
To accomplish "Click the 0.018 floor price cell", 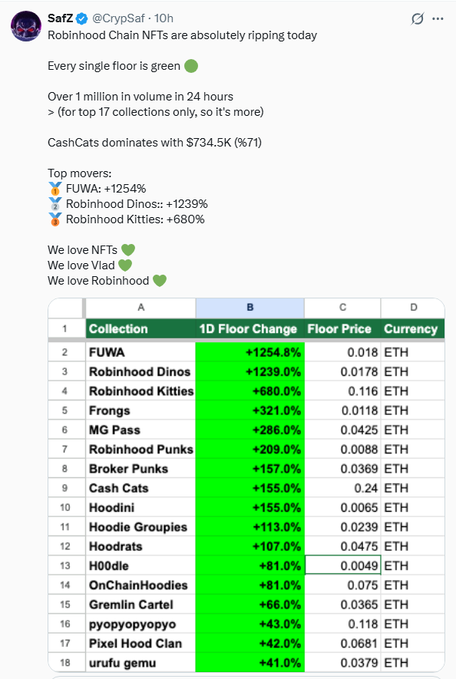I will (343, 352).
